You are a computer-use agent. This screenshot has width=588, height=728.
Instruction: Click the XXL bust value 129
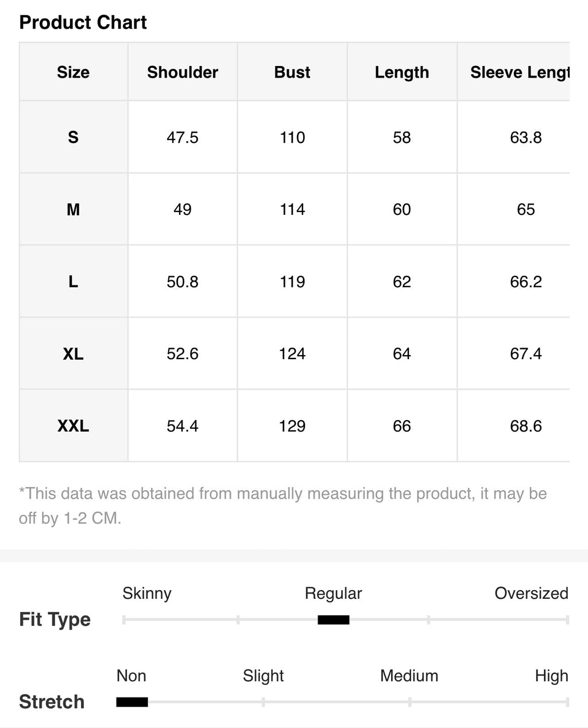[292, 426]
